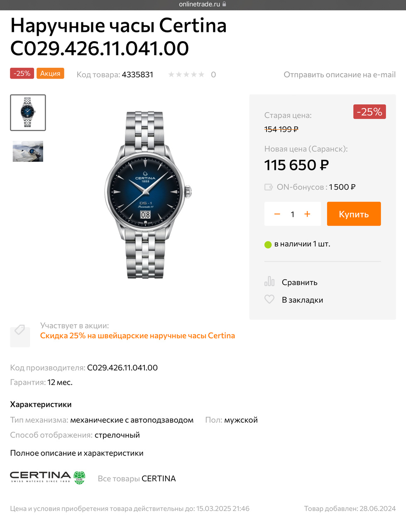
Task: Click the ON-bonus wallet icon
Action: (x=269, y=187)
